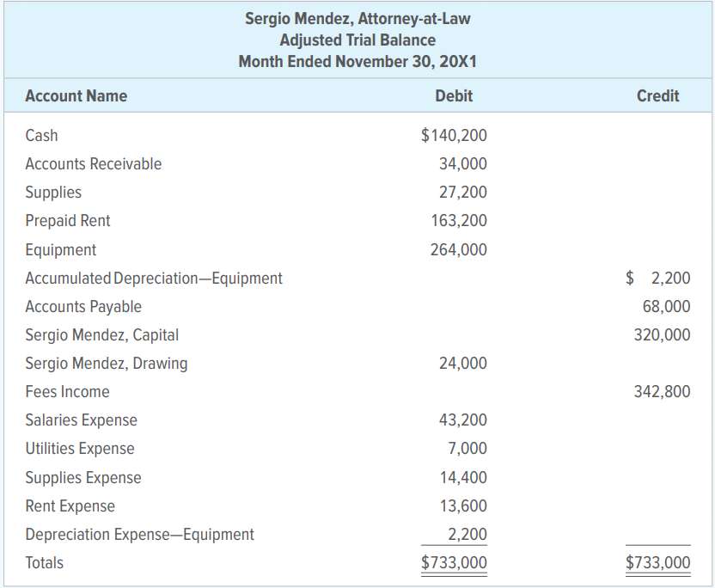
Task: Click the Fees Income credit 342,800
Action: tap(662, 392)
